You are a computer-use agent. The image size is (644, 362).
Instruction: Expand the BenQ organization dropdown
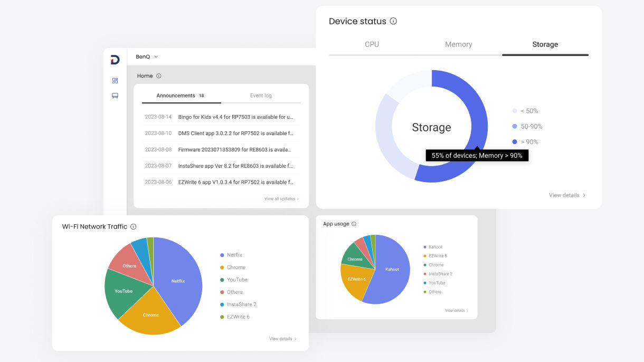tap(147, 56)
